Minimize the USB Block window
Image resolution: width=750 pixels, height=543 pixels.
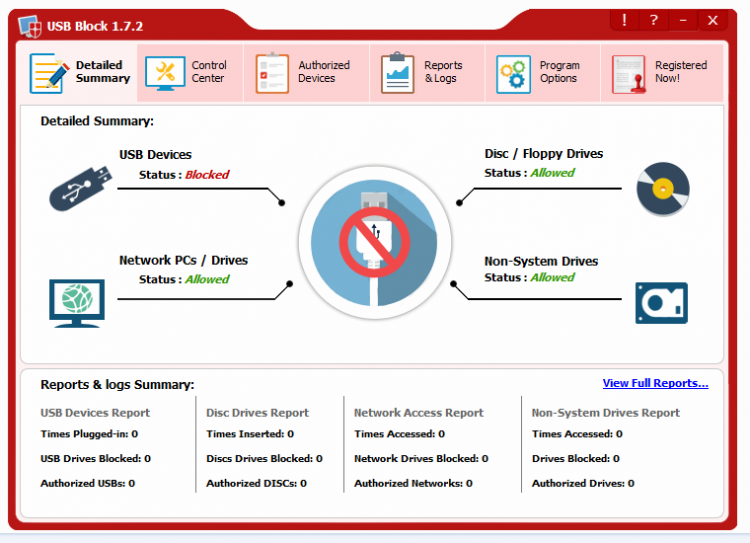(683, 21)
